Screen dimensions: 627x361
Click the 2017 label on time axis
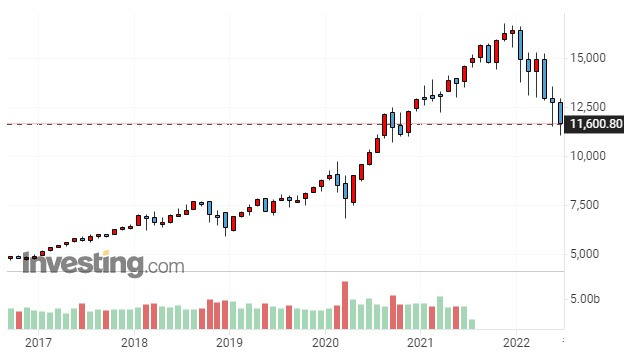coord(38,343)
